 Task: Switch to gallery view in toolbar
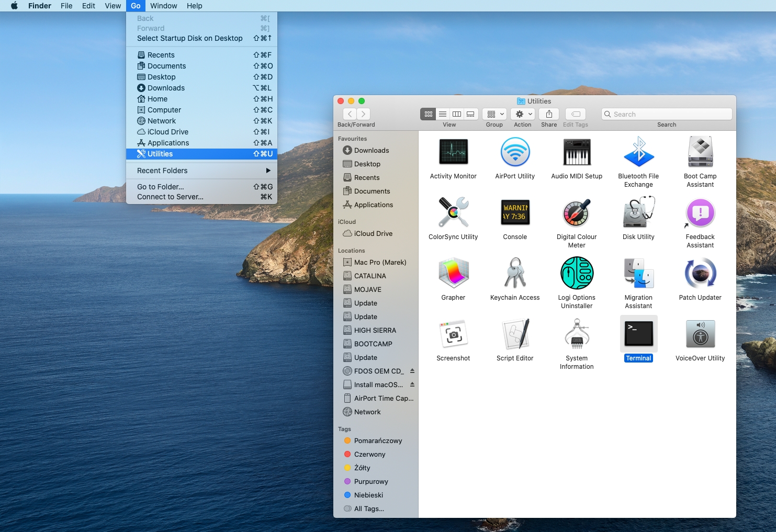point(471,114)
